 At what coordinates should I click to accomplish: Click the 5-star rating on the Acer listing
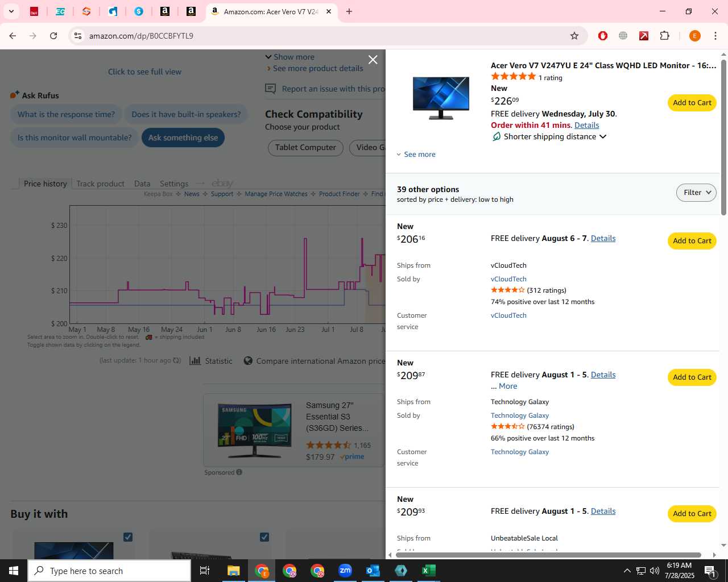pyautogui.click(x=513, y=77)
